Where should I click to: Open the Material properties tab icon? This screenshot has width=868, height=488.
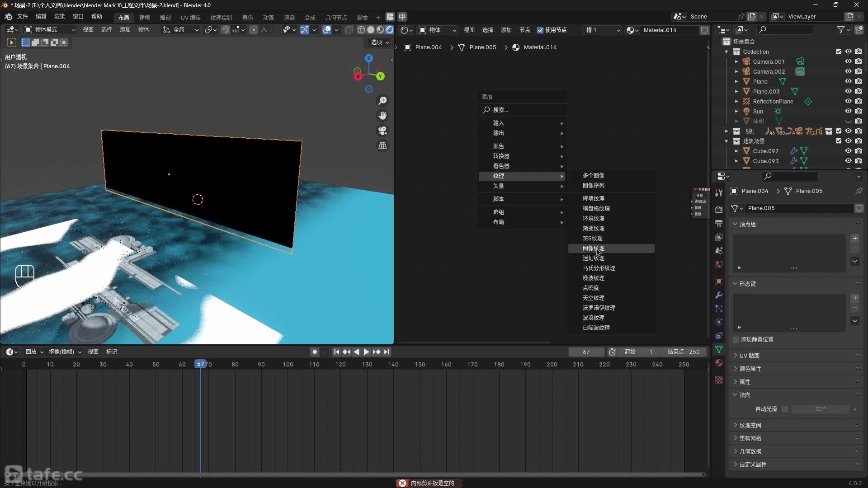719,362
